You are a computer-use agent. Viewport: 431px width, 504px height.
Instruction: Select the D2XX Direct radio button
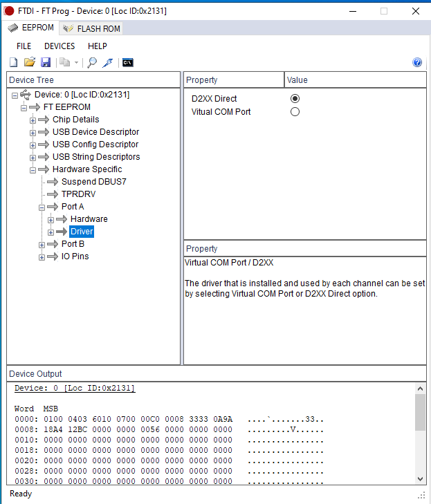point(295,99)
